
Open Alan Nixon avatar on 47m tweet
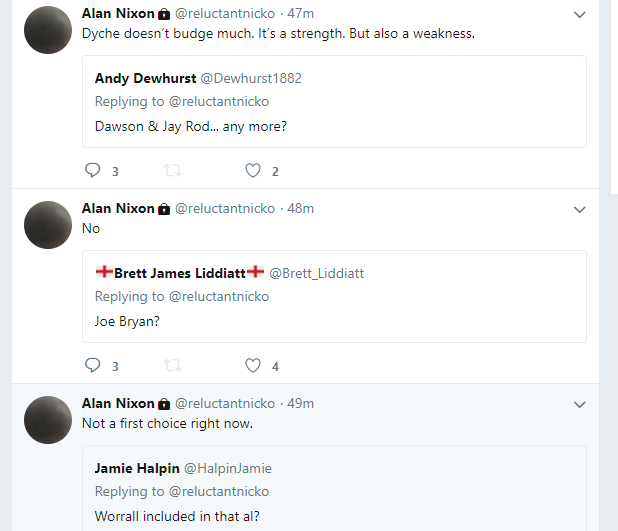[48, 30]
